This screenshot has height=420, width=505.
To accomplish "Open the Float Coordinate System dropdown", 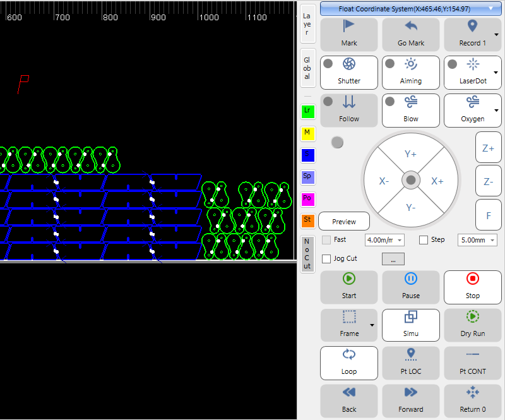I will (x=410, y=9).
